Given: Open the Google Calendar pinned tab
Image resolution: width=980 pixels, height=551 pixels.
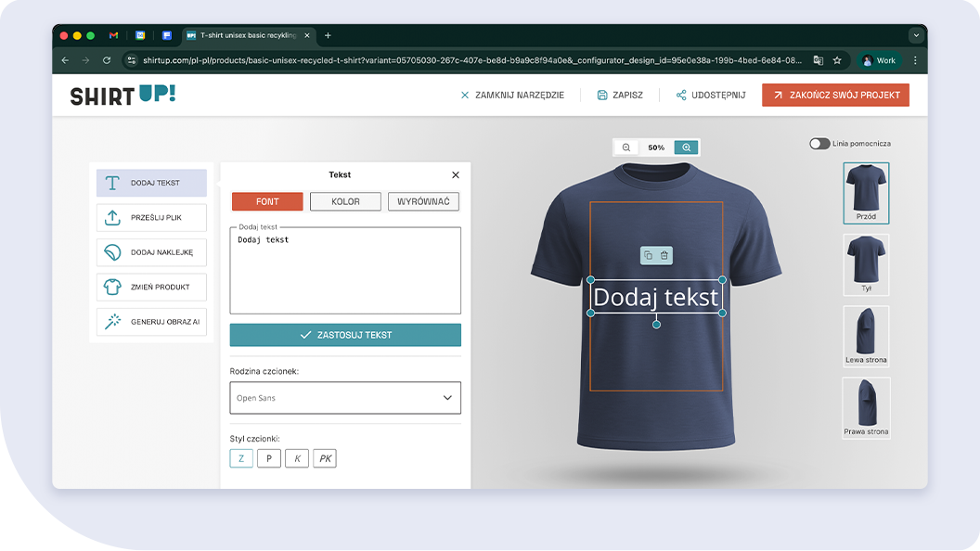Looking at the screenshot, I should 141,35.
